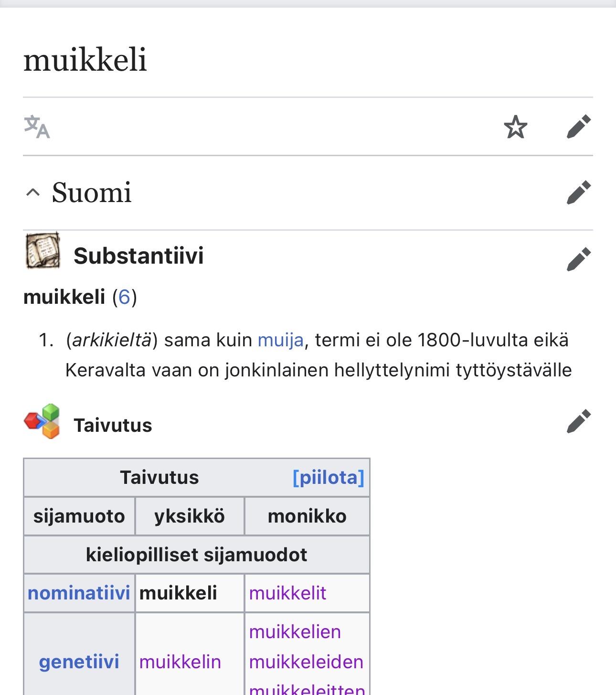Open the muikkelit plural link

coord(287,593)
